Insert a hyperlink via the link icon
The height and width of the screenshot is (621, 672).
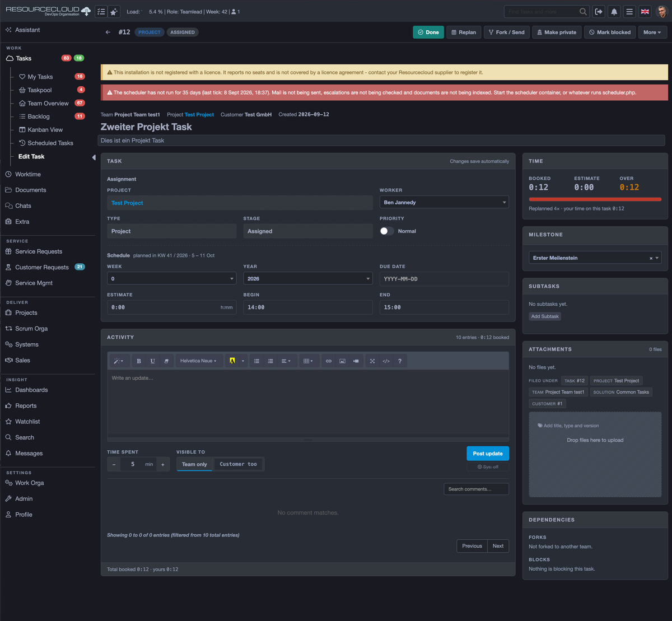pos(329,361)
